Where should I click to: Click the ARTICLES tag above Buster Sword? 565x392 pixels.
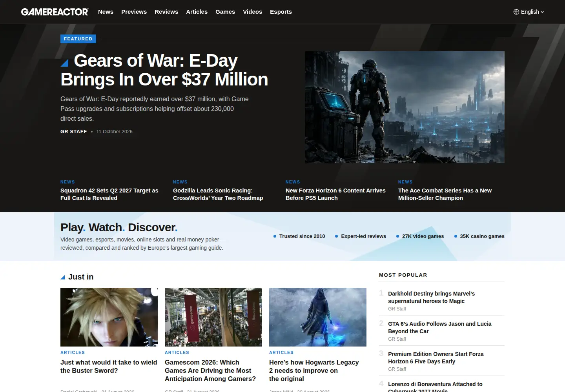(73, 352)
